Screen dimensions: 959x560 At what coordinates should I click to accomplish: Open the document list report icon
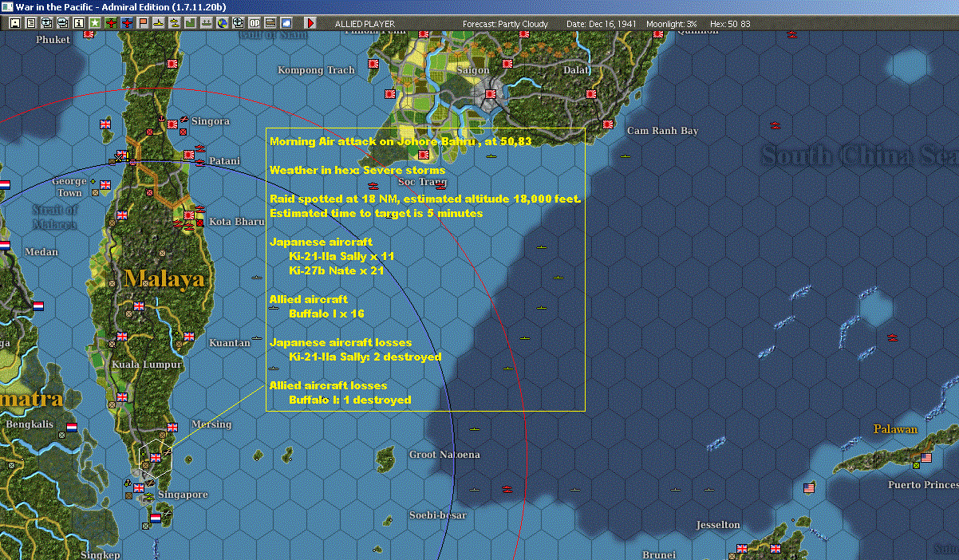tap(31, 23)
